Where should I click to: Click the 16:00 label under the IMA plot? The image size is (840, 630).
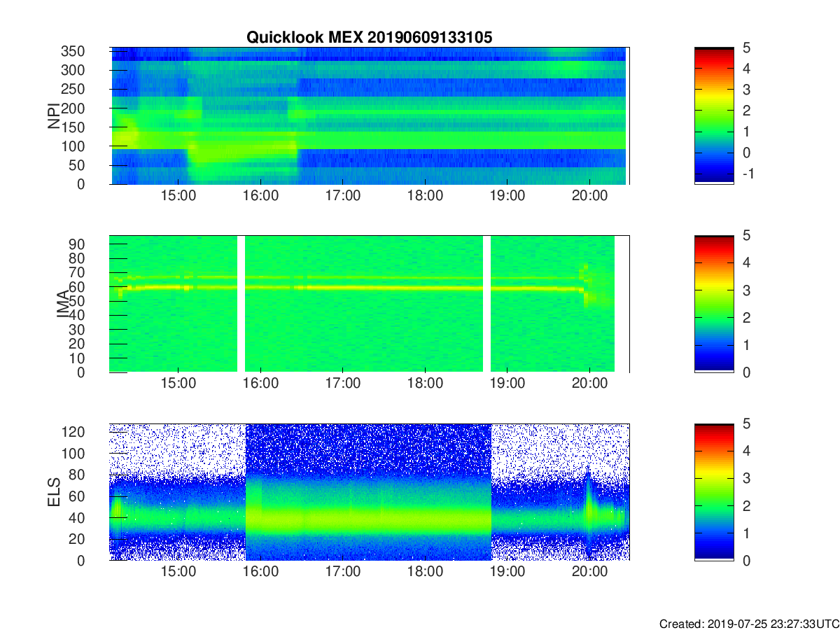coord(260,384)
